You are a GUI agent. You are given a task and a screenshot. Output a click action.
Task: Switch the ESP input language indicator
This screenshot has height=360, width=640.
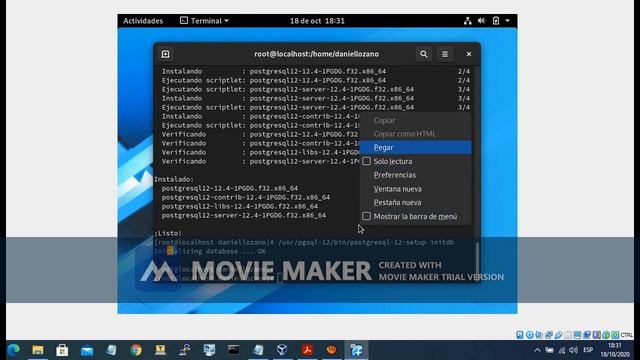coord(588,350)
